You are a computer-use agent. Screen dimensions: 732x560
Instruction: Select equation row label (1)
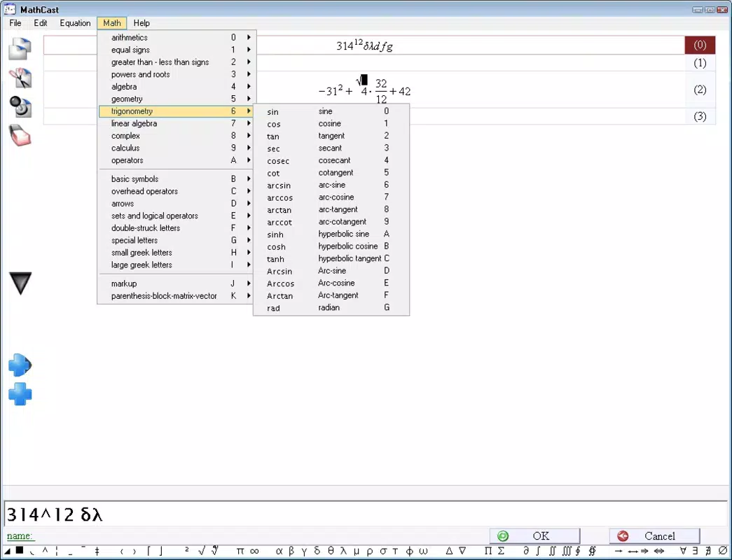(700, 63)
